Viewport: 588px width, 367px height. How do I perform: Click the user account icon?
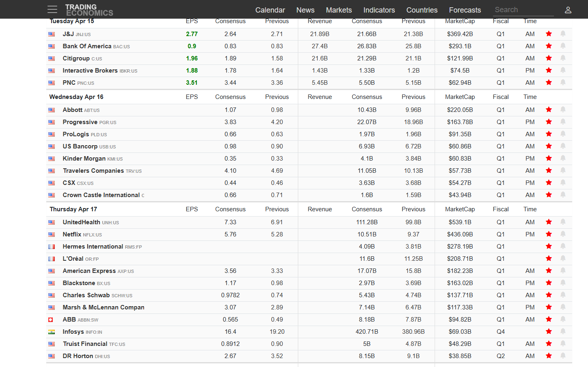pyautogui.click(x=568, y=10)
